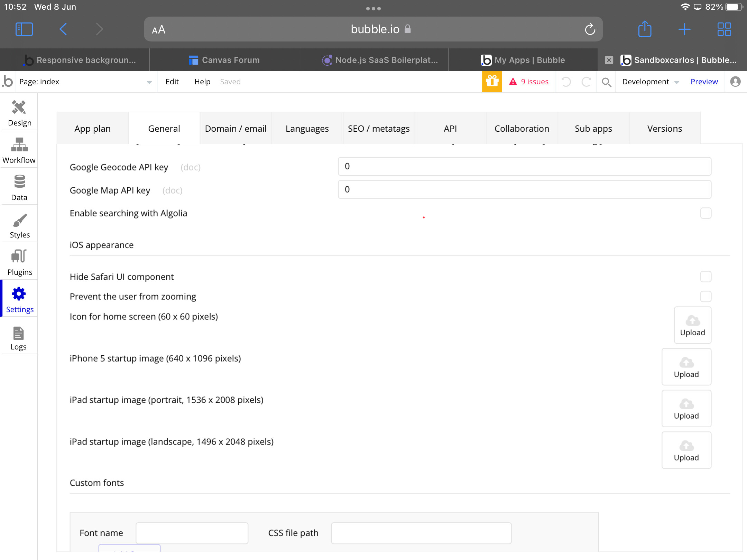Viewport: 747px width, 560px height.
Task: Open doc link for Google Geocode API key
Action: (191, 167)
